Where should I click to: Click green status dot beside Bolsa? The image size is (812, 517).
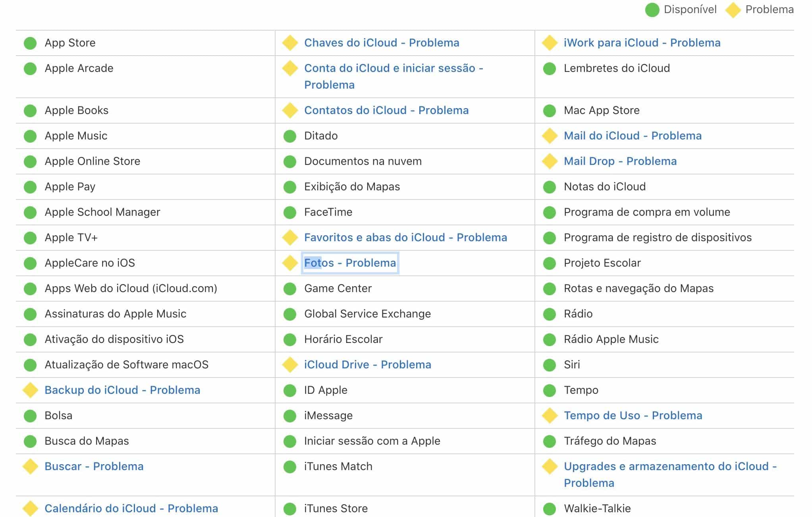tap(30, 416)
